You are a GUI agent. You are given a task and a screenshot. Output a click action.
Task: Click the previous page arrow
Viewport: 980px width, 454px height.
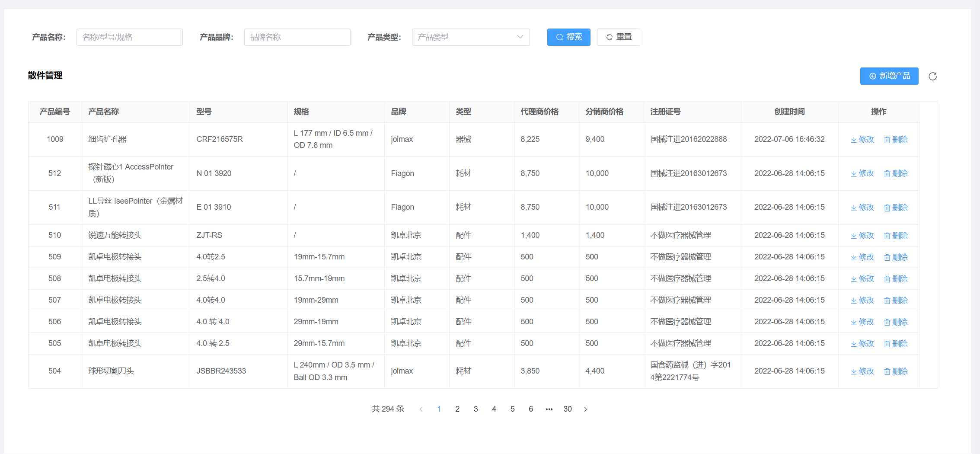click(x=421, y=409)
